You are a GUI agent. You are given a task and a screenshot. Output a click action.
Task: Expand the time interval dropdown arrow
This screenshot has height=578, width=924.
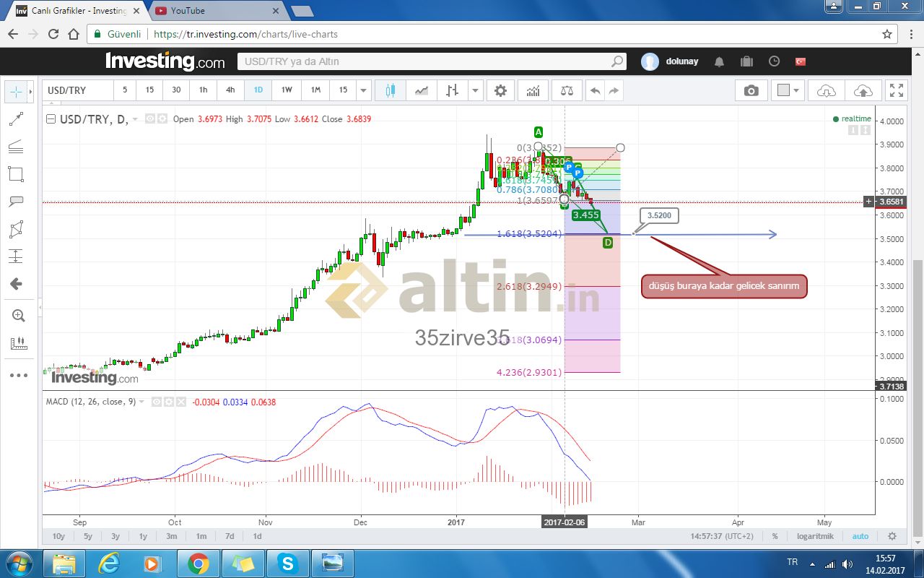(x=364, y=90)
